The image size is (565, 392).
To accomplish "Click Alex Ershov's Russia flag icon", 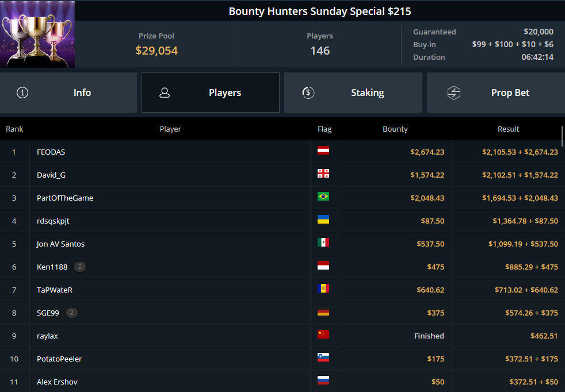I will click(x=323, y=381).
